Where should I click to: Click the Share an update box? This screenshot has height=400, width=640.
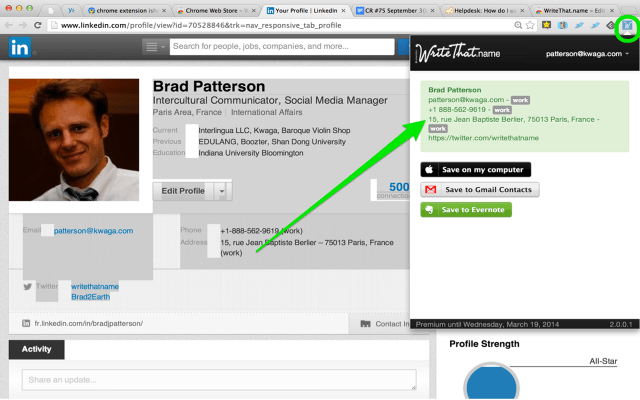[x=219, y=380]
